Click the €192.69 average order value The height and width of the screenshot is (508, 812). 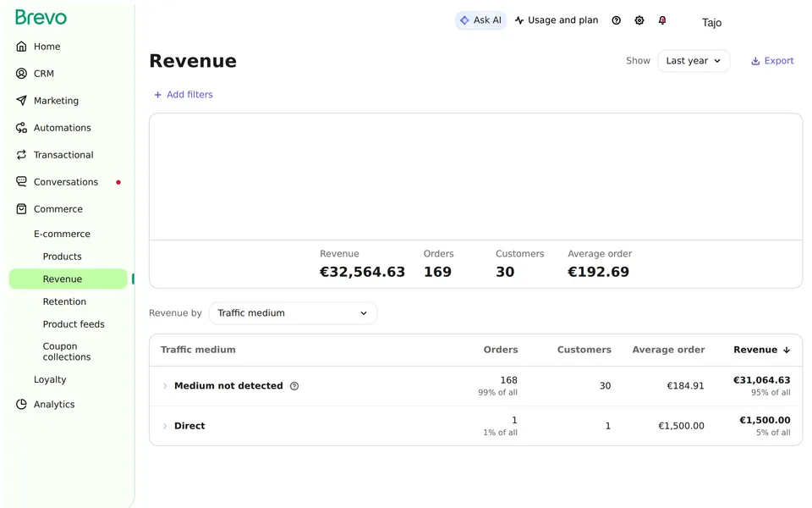point(598,272)
